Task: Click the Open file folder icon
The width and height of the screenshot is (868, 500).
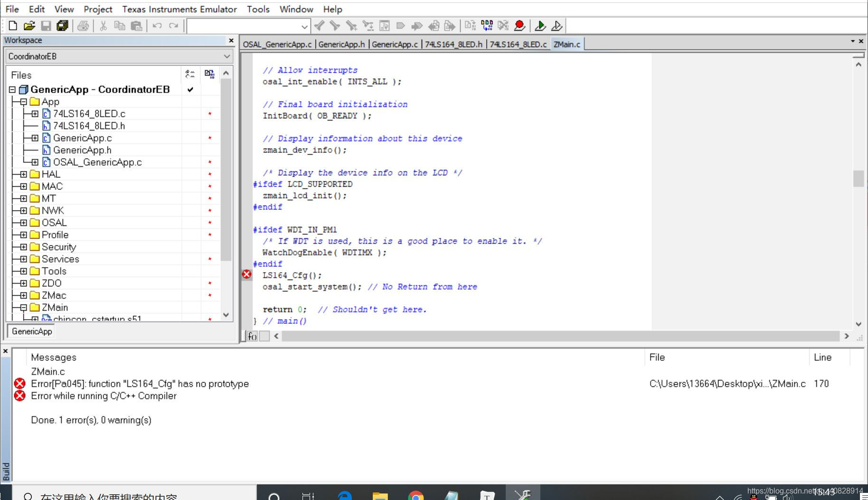Action: [29, 26]
